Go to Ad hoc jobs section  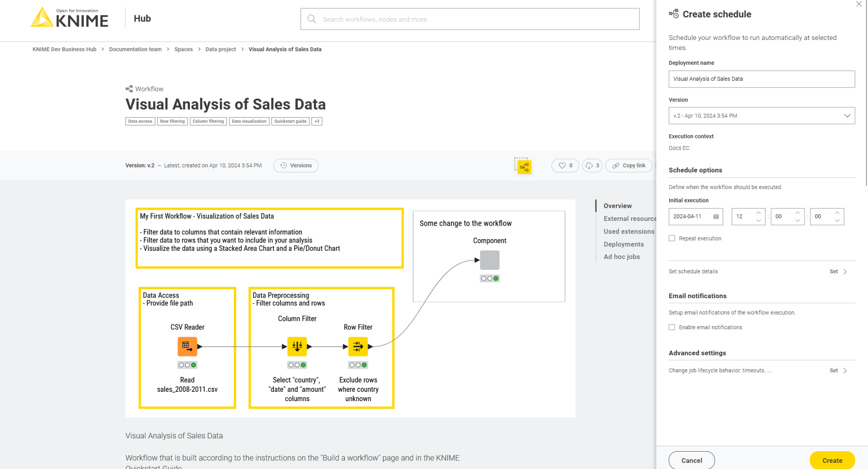[x=621, y=256]
